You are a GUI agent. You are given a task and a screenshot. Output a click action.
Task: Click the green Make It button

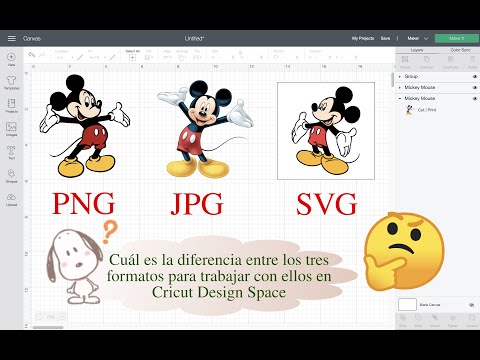(x=456, y=39)
